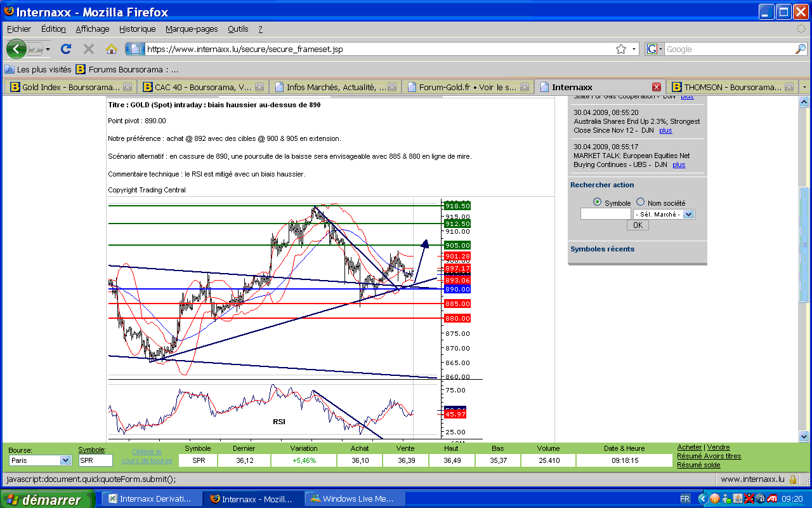Reload the page with the refresh icon

66,49
